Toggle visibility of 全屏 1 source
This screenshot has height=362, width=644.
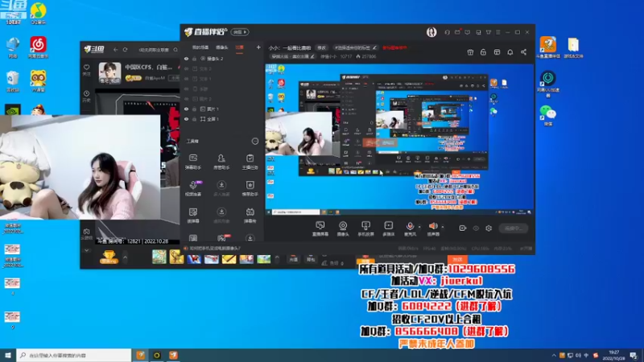tap(187, 119)
